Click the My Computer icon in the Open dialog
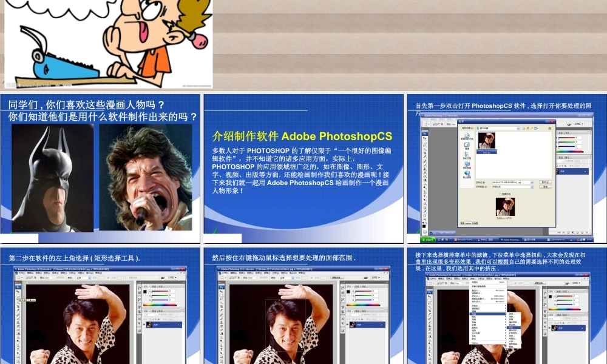607x364 pixels. pos(467,166)
